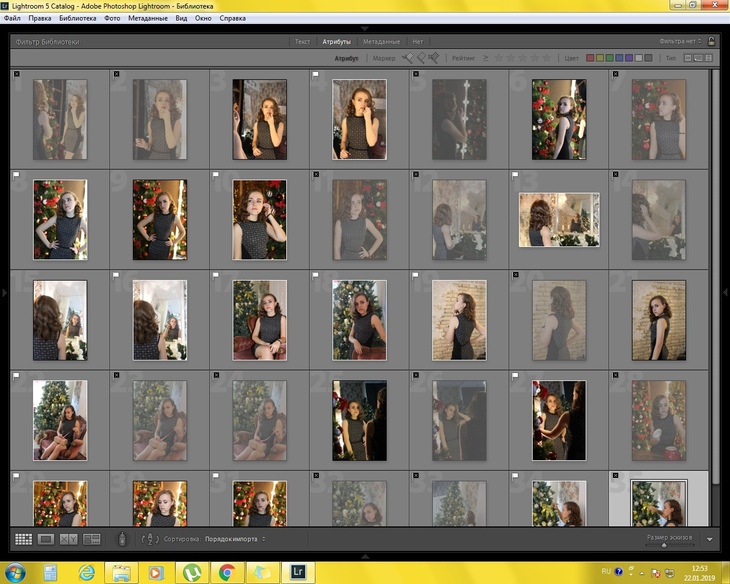
Task: Filter by green color label swatch
Action: (x=609, y=58)
